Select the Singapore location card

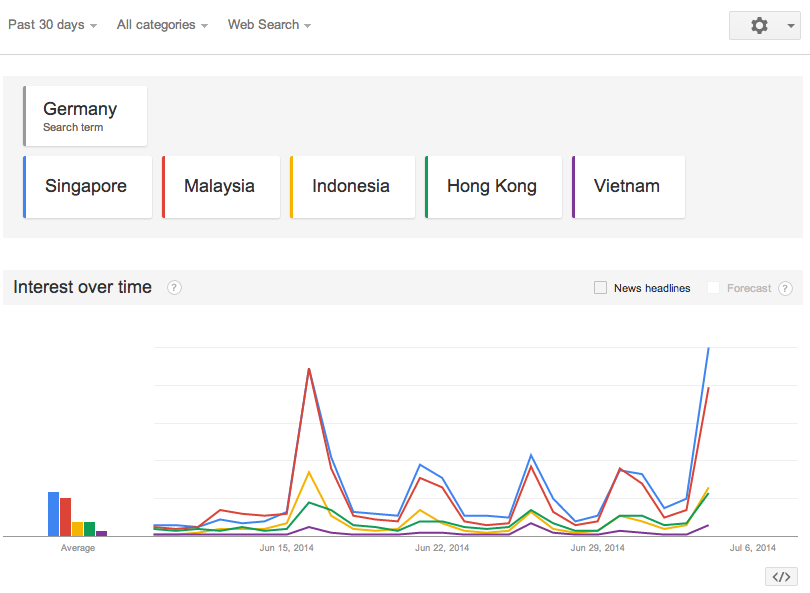(x=87, y=187)
